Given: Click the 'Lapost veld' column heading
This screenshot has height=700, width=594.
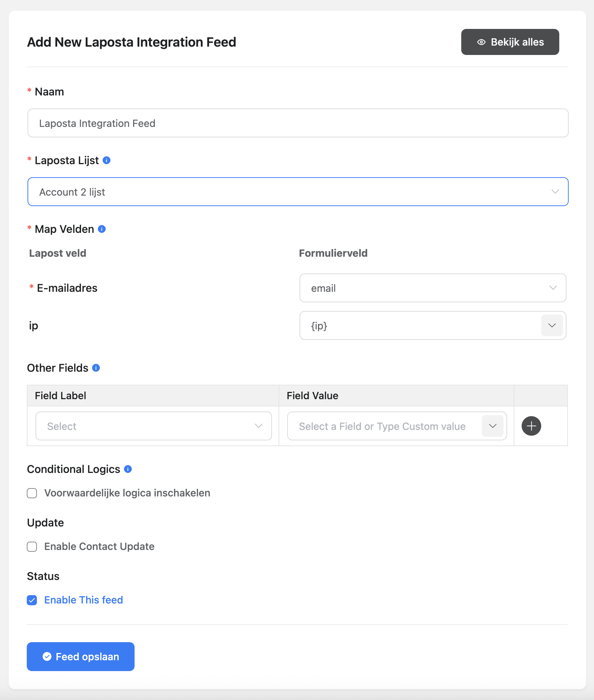Looking at the screenshot, I should (x=58, y=253).
